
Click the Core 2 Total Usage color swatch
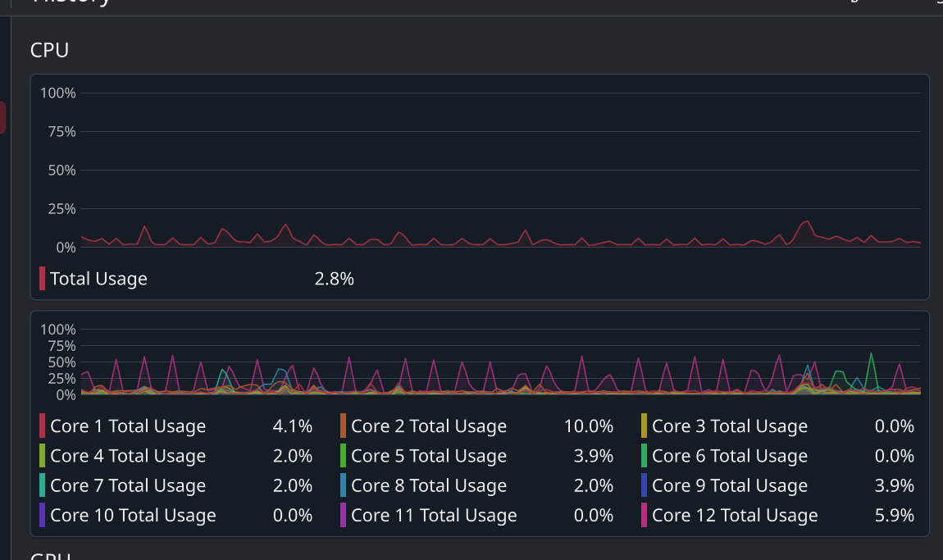click(343, 426)
